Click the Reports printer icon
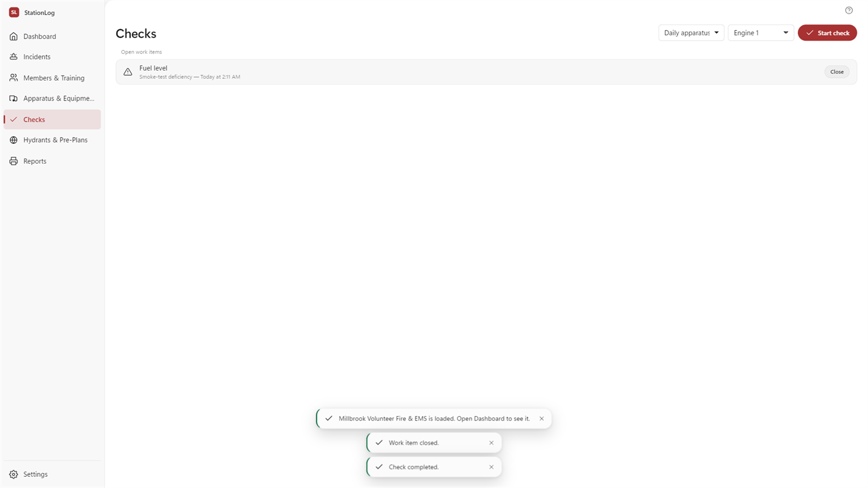 point(14,161)
